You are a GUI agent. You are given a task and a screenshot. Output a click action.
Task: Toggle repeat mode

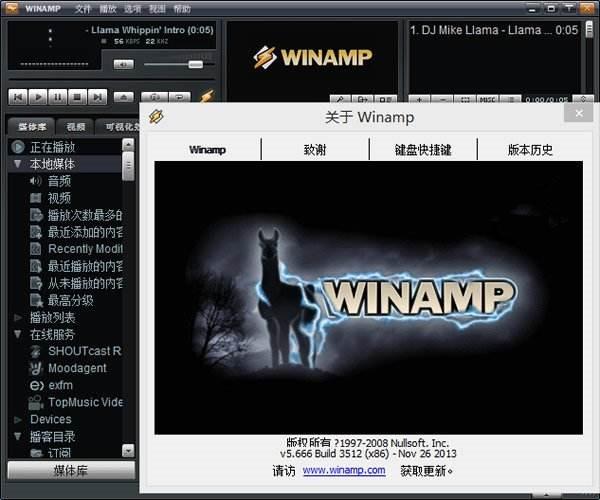pos(179,97)
